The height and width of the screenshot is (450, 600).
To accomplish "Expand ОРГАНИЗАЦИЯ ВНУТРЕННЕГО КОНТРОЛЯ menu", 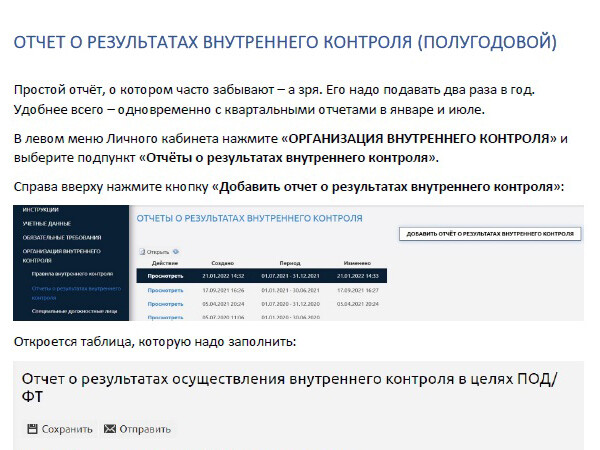I will click(x=62, y=256).
